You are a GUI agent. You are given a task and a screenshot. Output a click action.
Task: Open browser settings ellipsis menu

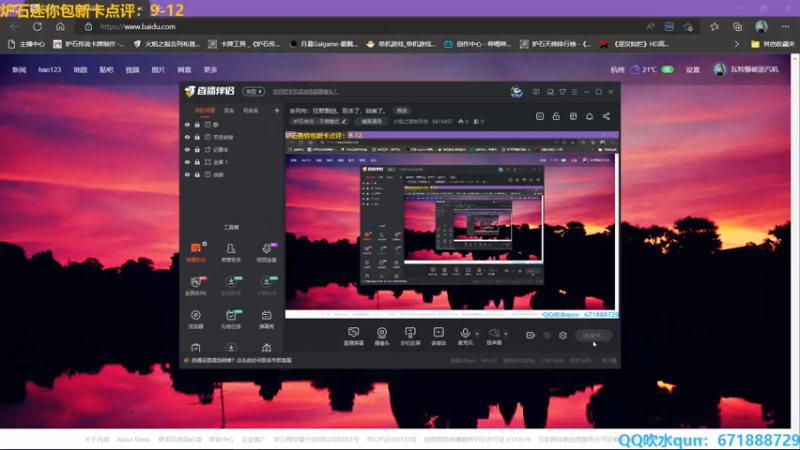click(785, 27)
